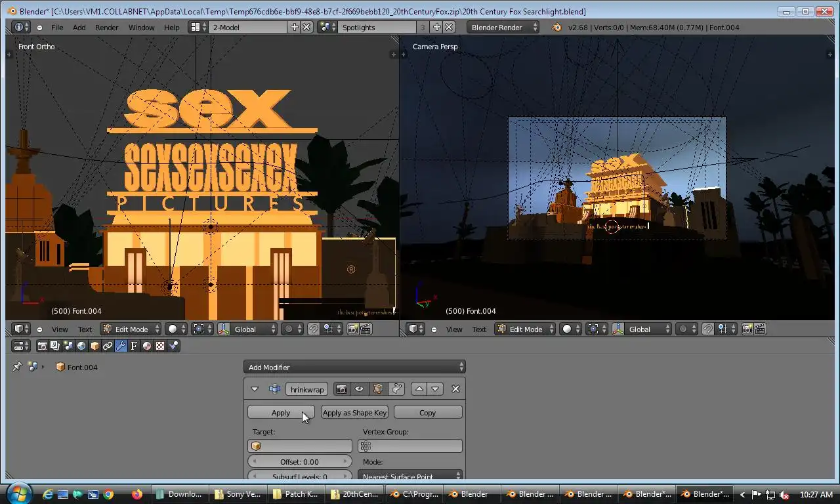Open the Add Modifier dropdown
The height and width of the screenshot is (504, 840).
(354, 367)
